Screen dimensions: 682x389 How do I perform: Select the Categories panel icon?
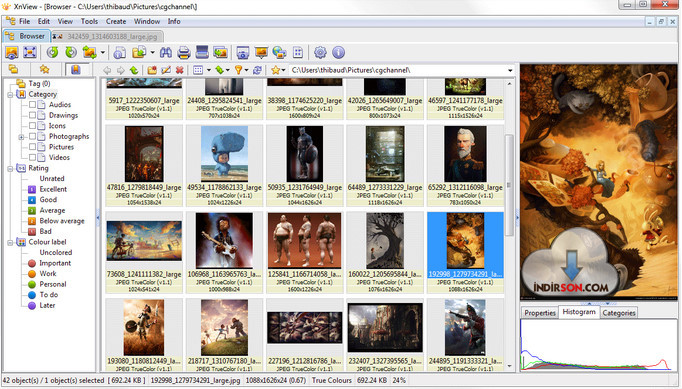coord(76,70)
